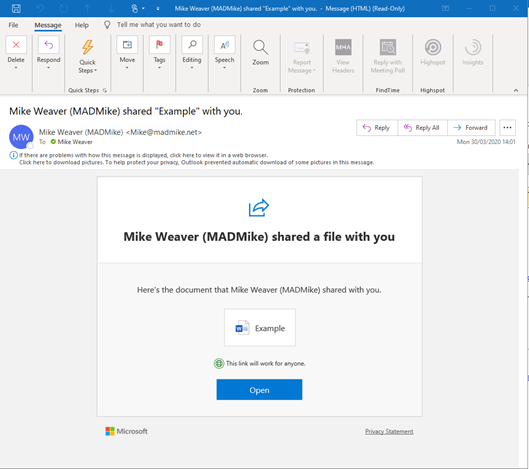Expand the Editing dropdown arrow

pos(192,68)
